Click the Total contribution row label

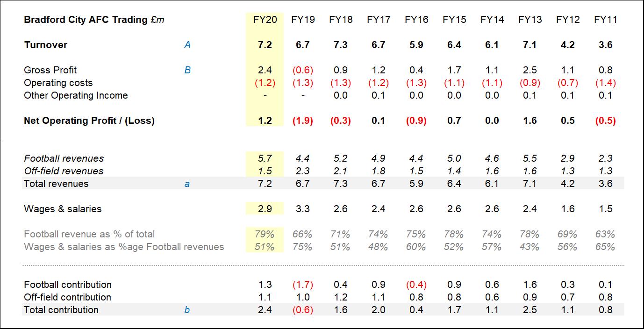coord(61,310)
